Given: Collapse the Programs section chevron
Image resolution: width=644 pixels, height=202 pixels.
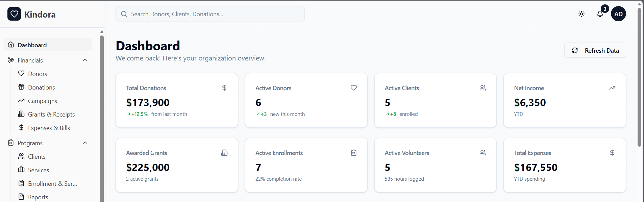Looking at the screenshot, I should [x=85, y=143].
